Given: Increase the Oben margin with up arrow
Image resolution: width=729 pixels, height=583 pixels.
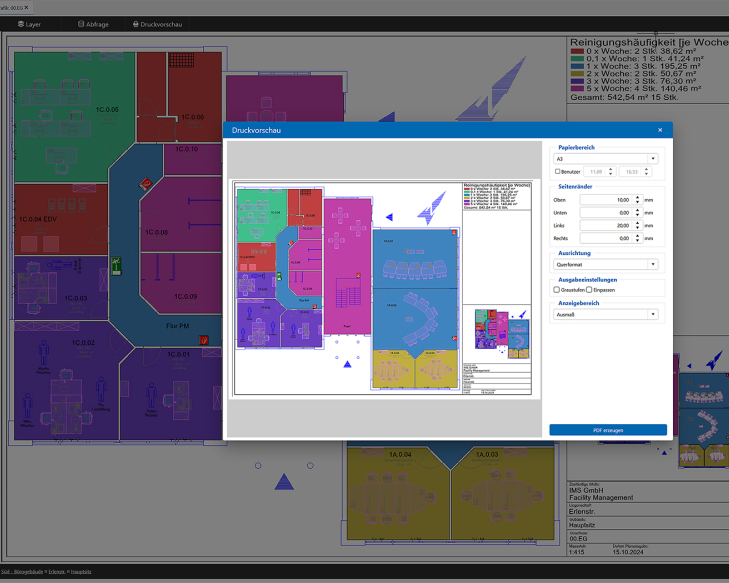Looking at the screenshot, I should pyautogui.click(x=638, y=197).
